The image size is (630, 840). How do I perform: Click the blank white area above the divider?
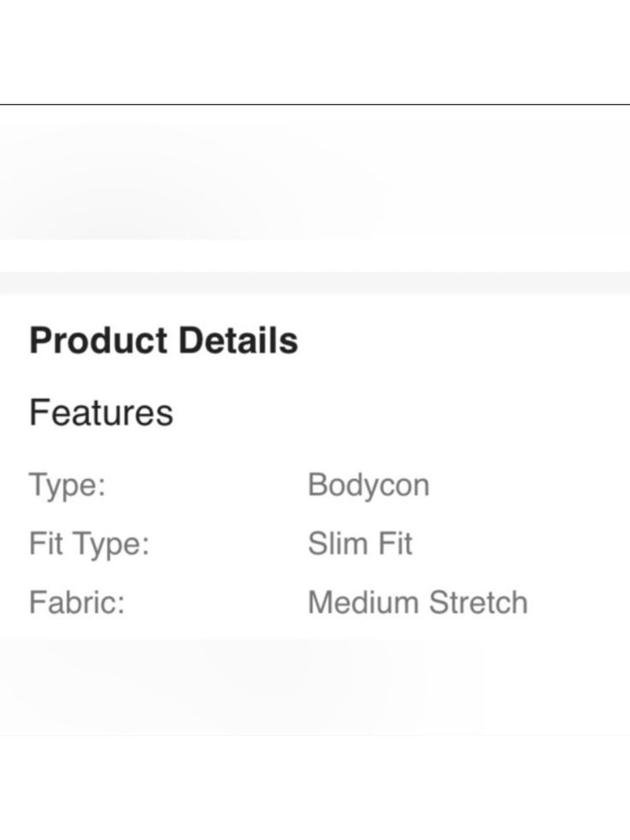pyautogui.click(x=315, y=52)
